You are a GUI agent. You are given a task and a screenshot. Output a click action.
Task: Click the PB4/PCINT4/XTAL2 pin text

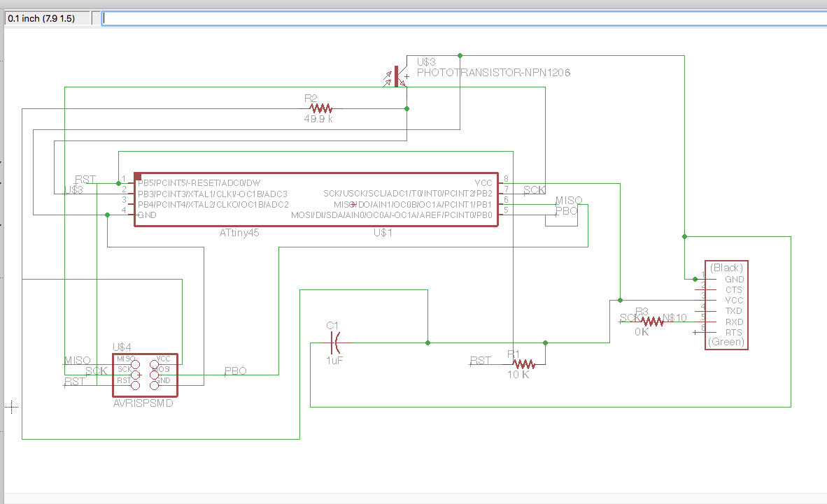coord(213,205)
